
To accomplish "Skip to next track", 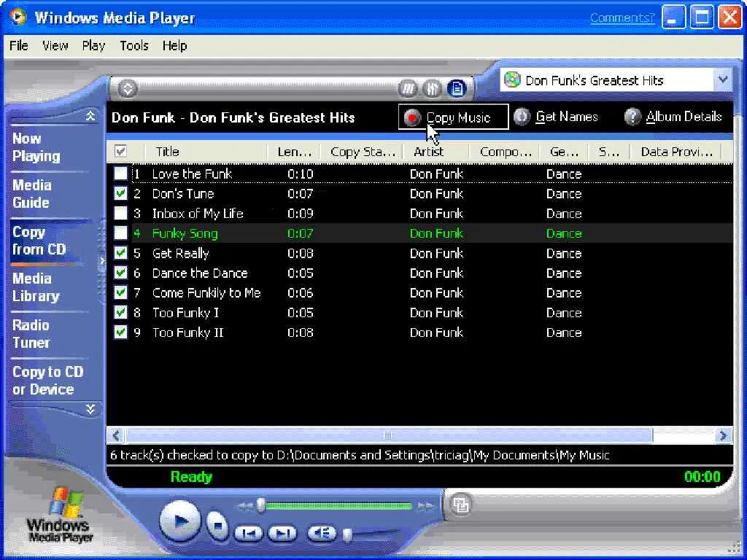I will pyautogui.click(x=282, y=533).
